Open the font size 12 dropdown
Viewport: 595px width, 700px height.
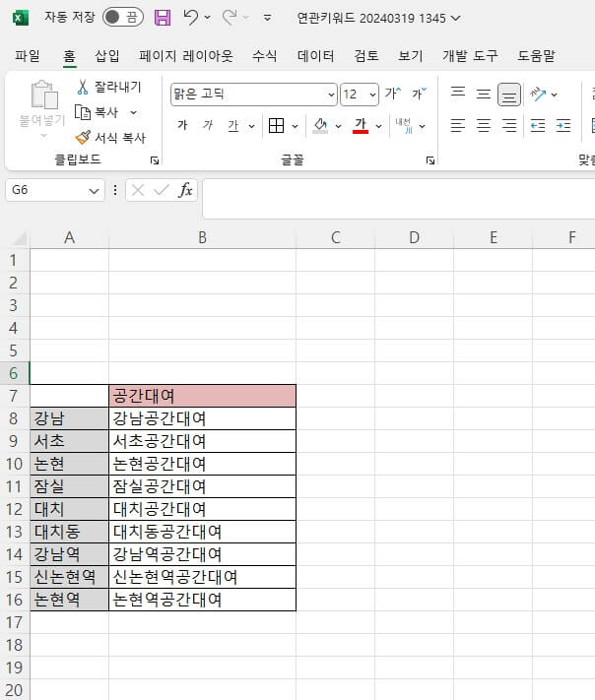click(372, 95)
